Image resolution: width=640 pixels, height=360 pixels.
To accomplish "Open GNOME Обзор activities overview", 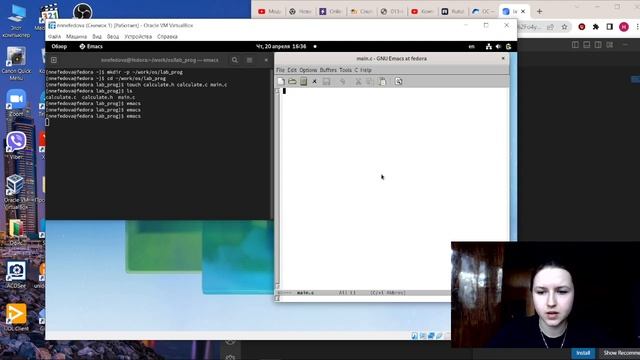I will point(59,47).
